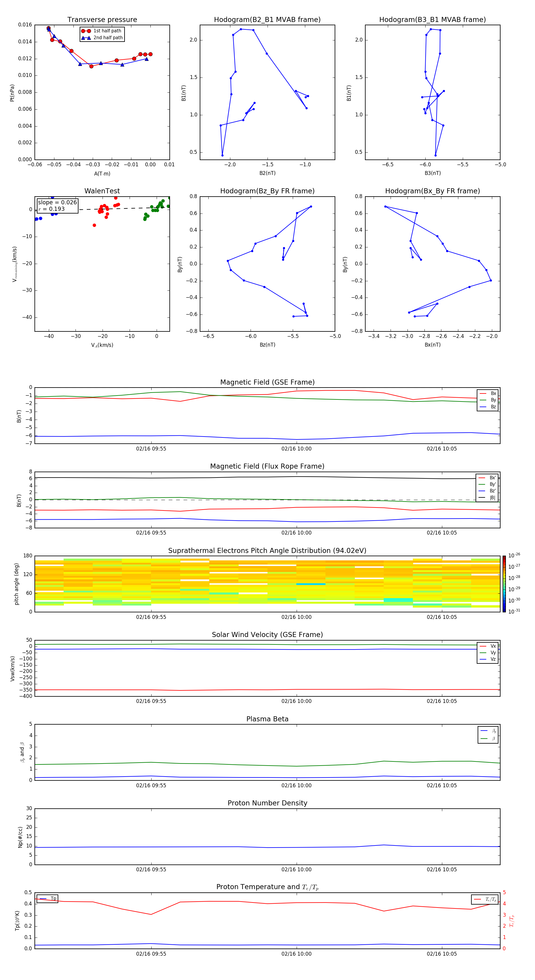
Task: Click the blue Bz line in GSE plot
Action: tap(267, 438)
